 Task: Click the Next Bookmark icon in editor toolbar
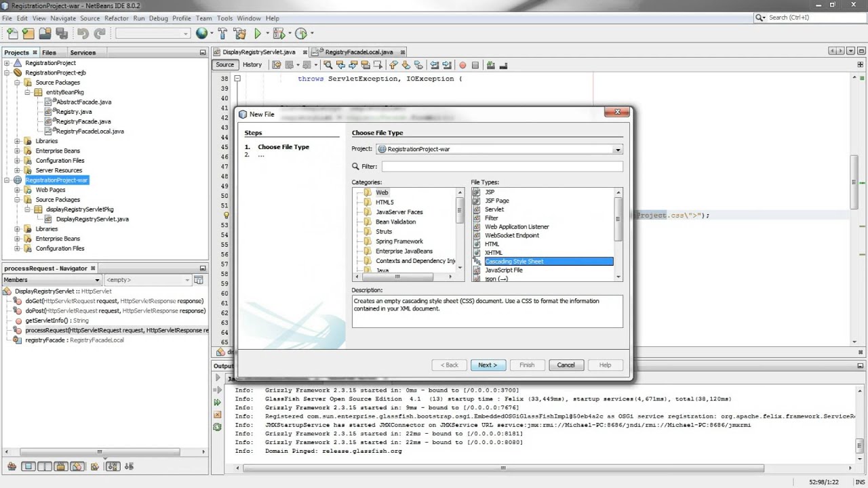(x=406, y=65)
